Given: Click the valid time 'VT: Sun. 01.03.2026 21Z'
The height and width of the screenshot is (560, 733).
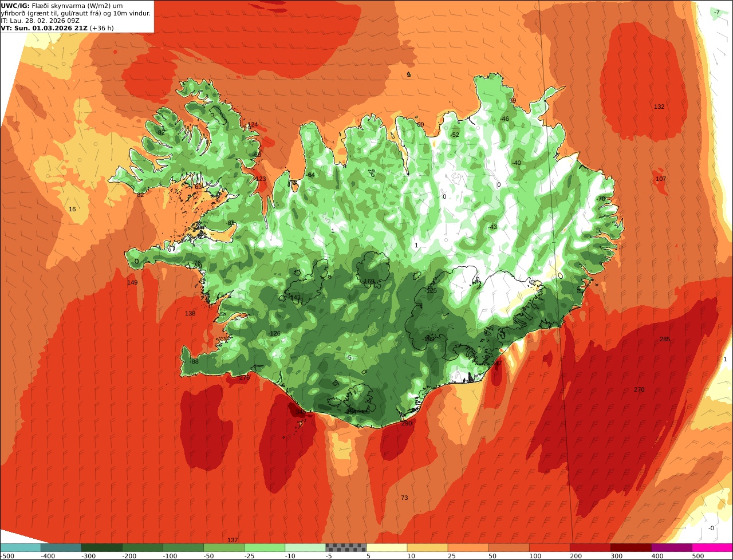Looking at the screenshot, I should point(44,28).
